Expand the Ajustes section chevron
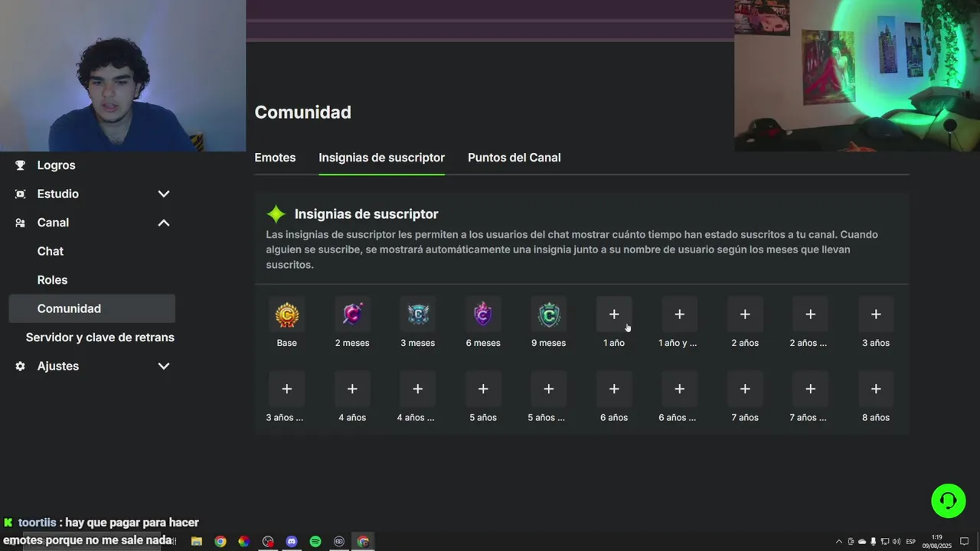The image size is (980, 551). tap(164, 367)
